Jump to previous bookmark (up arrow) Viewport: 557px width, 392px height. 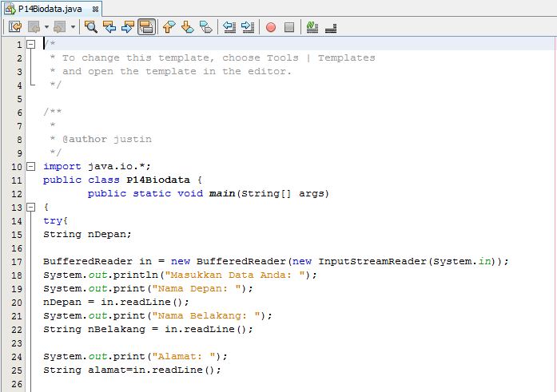169,27
